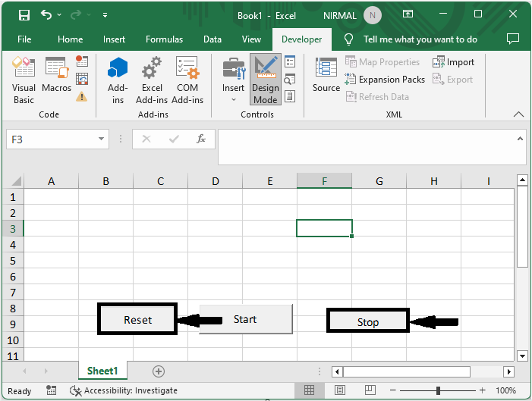
Task: Open Ribbon Display Options
Action: coord(408,14)
